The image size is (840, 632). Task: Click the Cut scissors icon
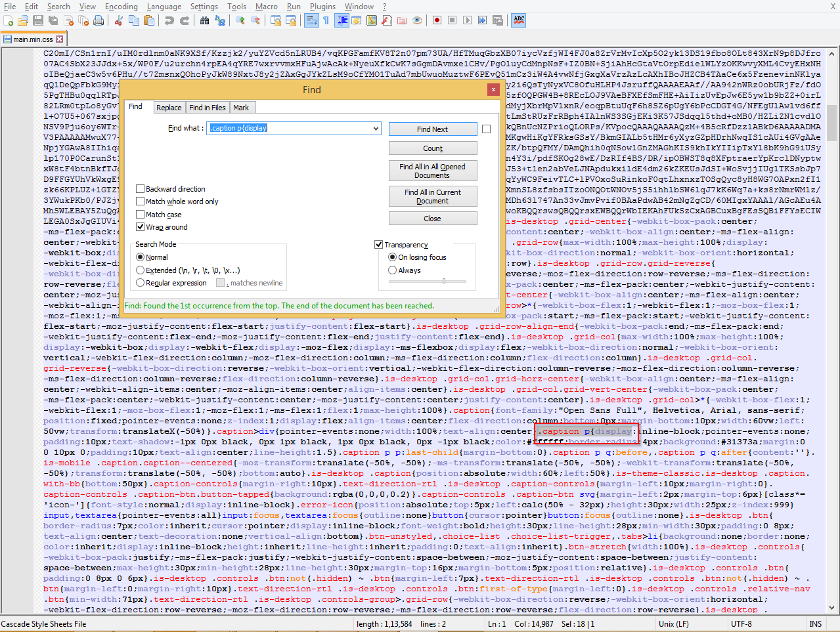tap(119, 20)
